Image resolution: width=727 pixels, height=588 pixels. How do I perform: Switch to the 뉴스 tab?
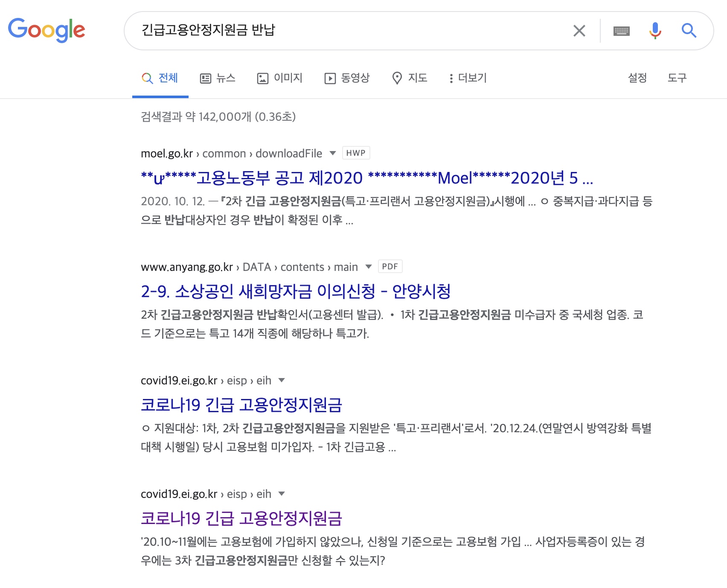pos(218,78)
